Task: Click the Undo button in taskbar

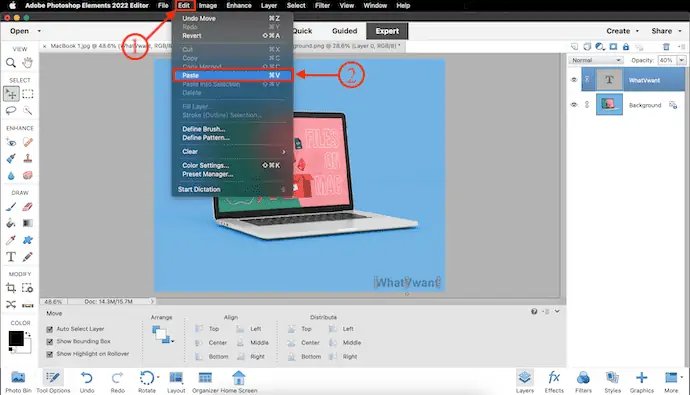Action: 87,381
